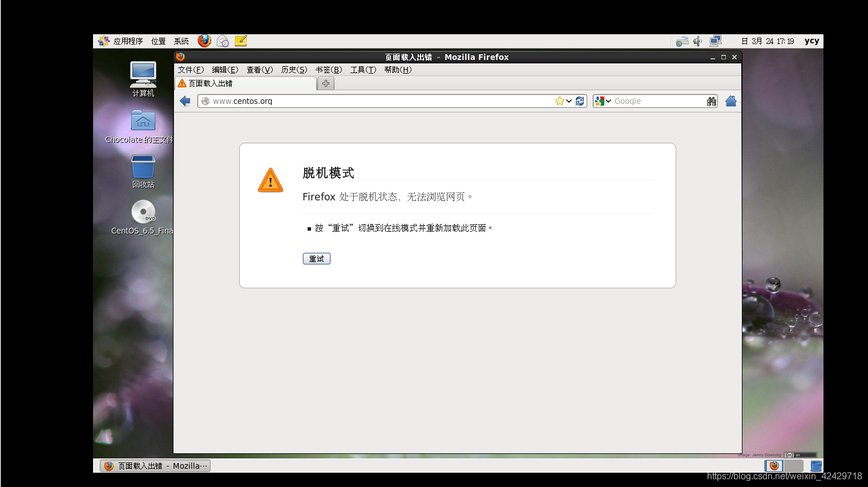The image size is (868, 487).
Task: Open the 编辑(E) menu
Action: [225, 70]
